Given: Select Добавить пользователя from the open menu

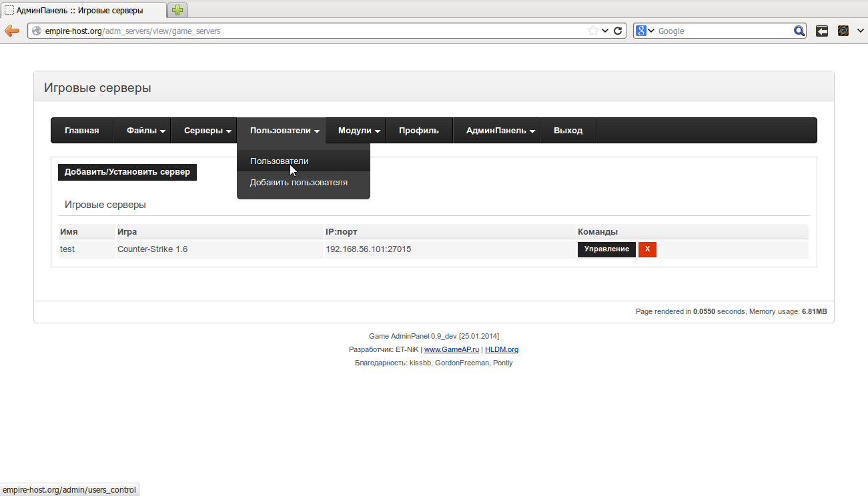Looking at the screenshot, I should [298, 183].
